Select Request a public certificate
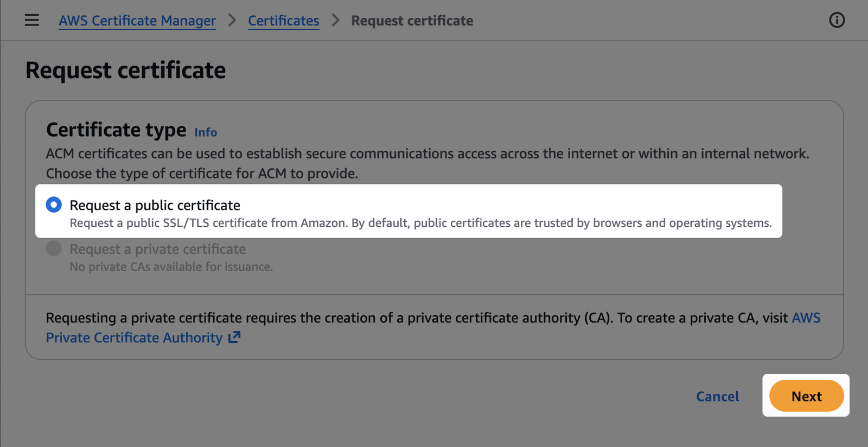This screenshot has height=447, width=868. click(x=54, y=205)
